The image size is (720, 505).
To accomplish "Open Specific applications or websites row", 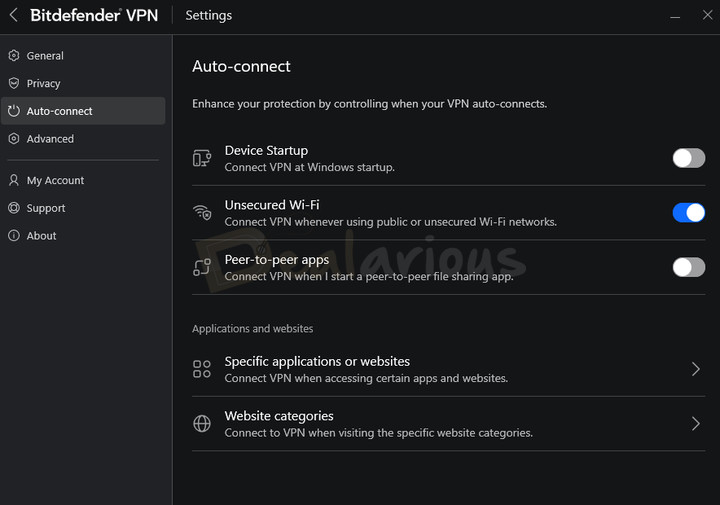I will [x=449, y=369].
